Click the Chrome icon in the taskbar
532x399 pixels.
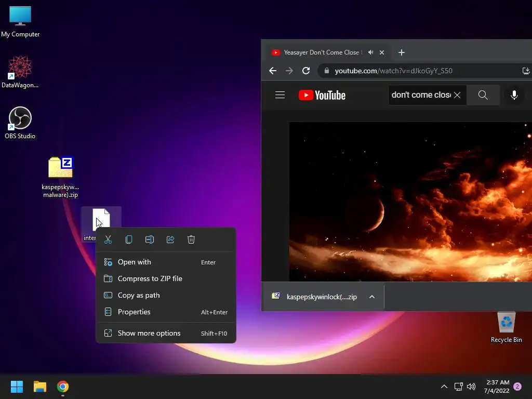(63, 387)
